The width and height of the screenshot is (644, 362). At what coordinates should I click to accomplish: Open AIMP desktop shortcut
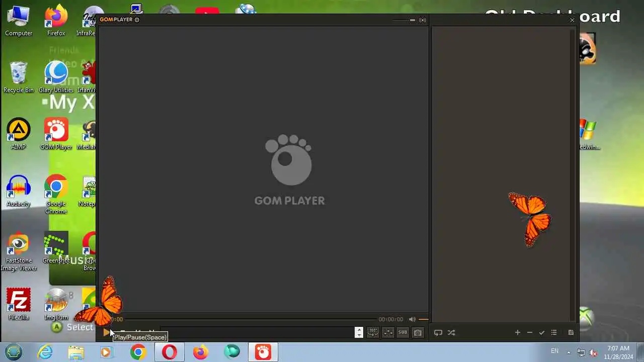click(x=19, y=135)
